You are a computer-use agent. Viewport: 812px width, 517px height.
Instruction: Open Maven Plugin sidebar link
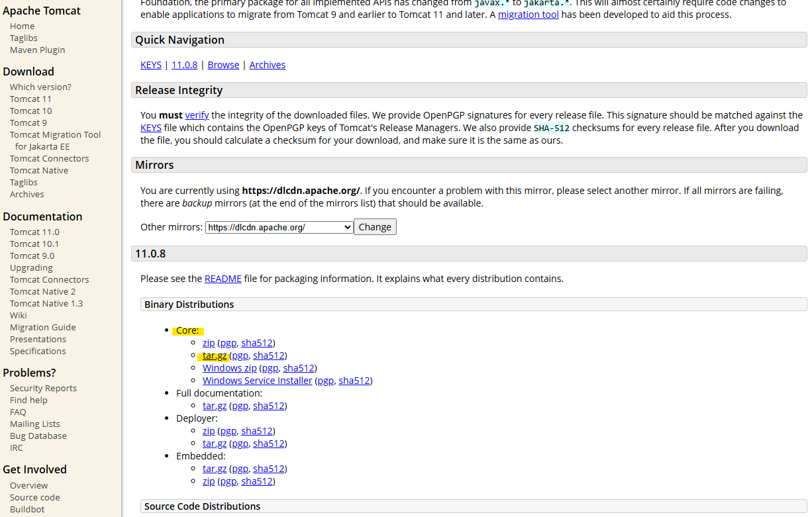(38, 50)
